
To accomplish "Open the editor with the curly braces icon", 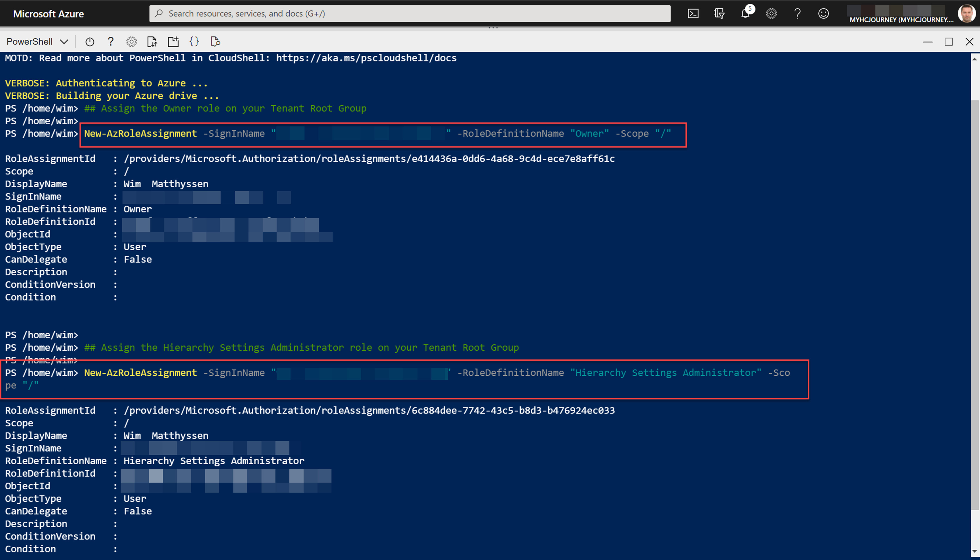I will [194, 41].
